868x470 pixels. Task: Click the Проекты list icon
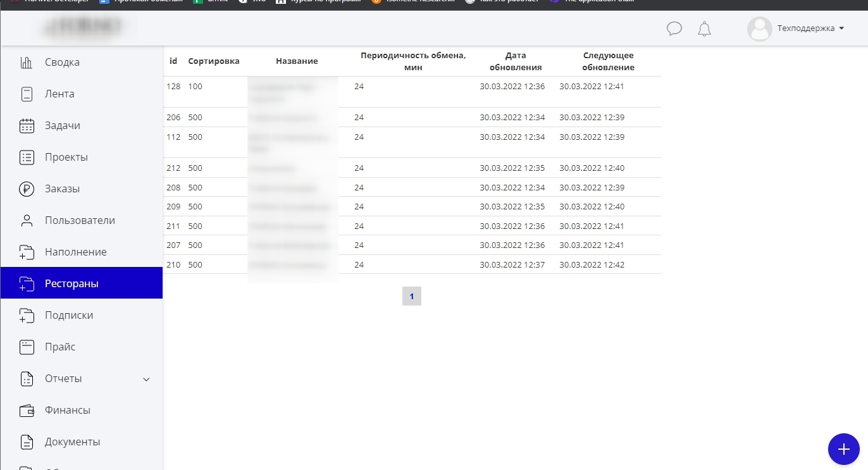click(x=27, y=157)
